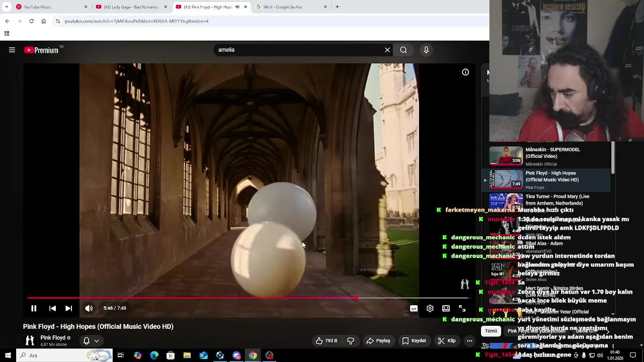Dislike the Pink Floyd video

[351, 341]
